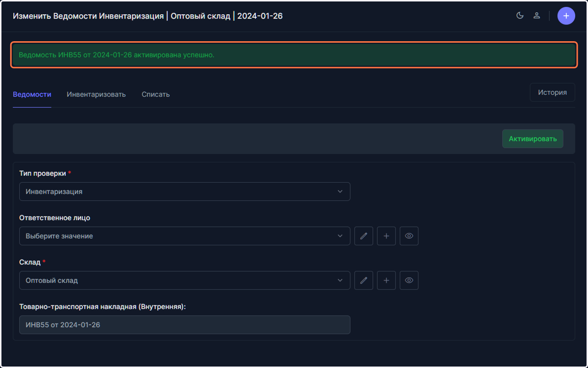Screen dimensions: 588x368
Task: Edit the selected Ответственное лицо with pencil icon
Action: pyautogui.click(x=364, y=236)
